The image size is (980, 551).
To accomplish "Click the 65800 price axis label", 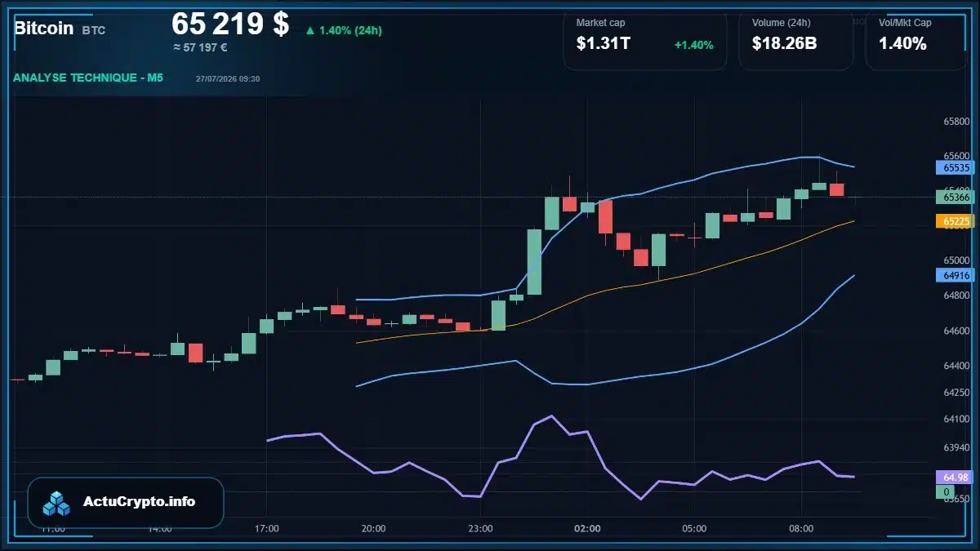I will 956,122.
